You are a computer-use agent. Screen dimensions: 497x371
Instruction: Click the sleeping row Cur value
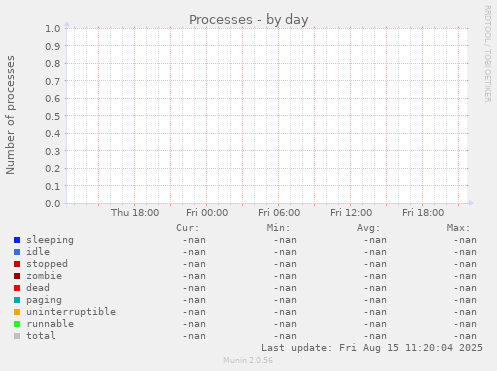click(x=194, y=240)
